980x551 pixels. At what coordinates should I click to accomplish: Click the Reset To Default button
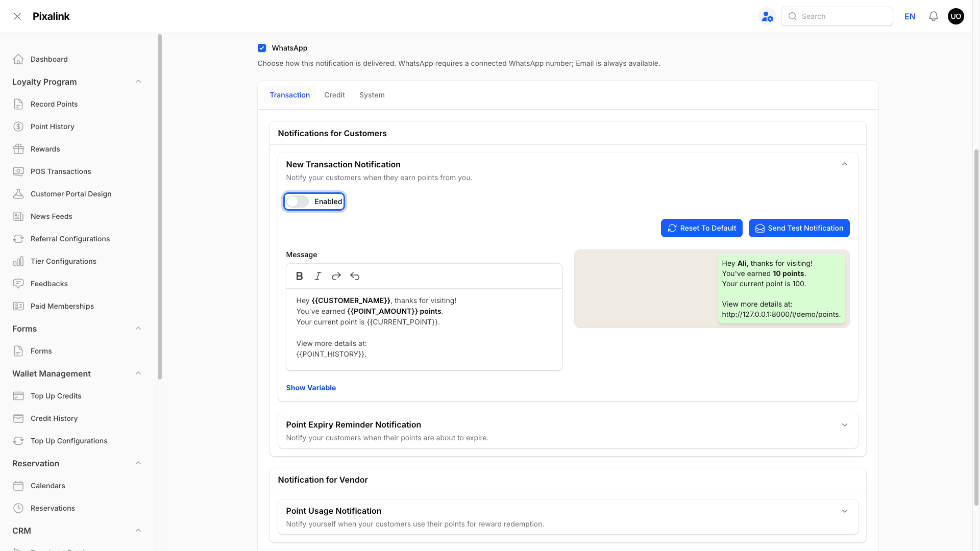(702, 228)
